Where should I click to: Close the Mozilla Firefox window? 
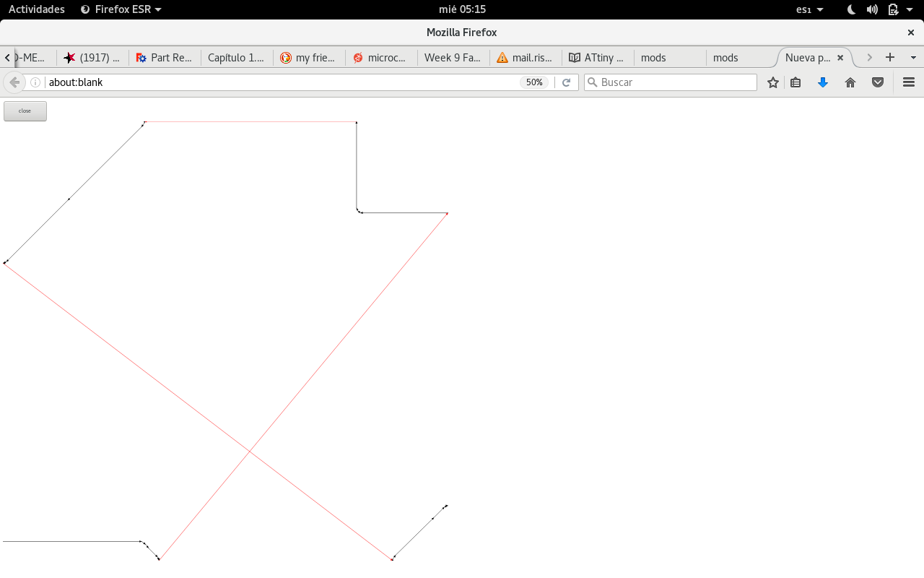tap(911, 33)
